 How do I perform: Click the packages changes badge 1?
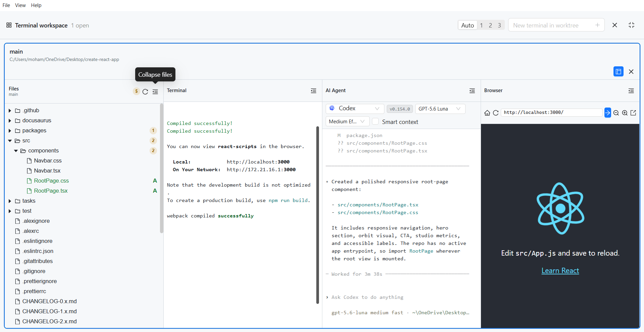153,131
